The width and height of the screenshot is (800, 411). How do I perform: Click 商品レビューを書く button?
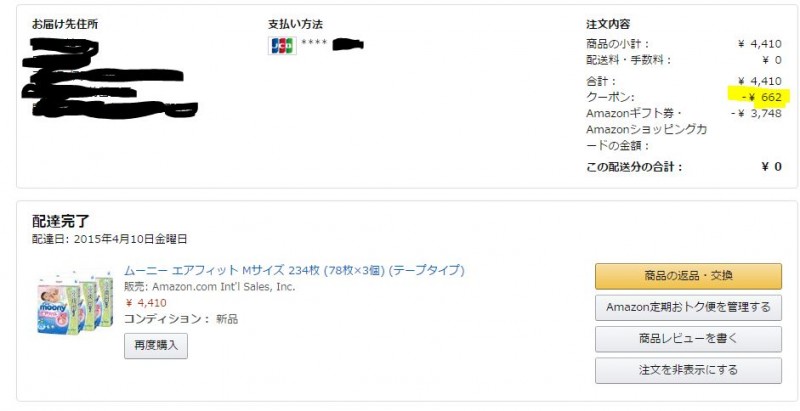pos(688,339)
